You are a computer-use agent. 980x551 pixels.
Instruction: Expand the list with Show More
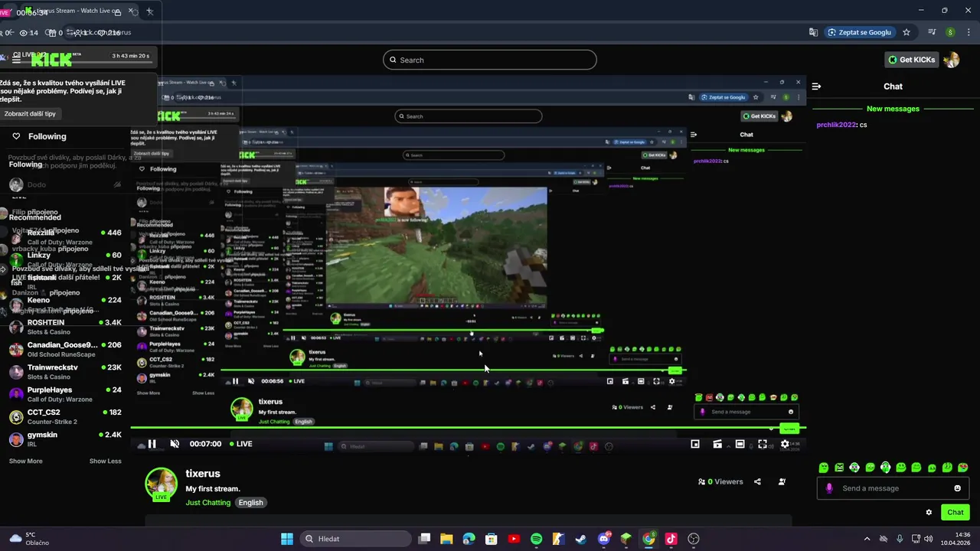[25, 461]
